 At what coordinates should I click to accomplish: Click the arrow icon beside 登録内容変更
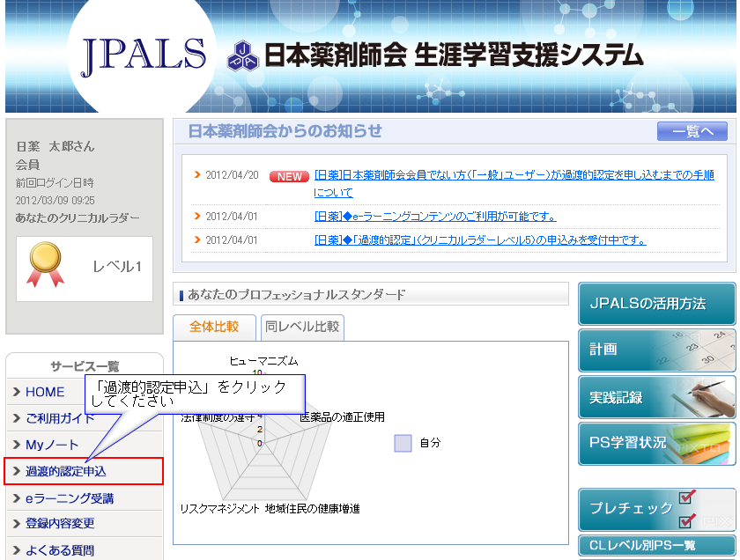tap(17, 523)
